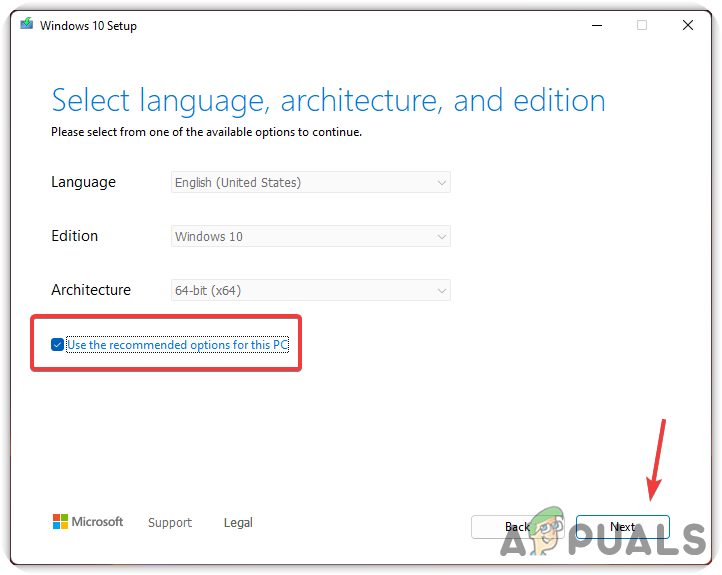722x575 pixels.
Task: Click the maximize button in title bar
Action: pyautogui.click(x=642, y=25)
